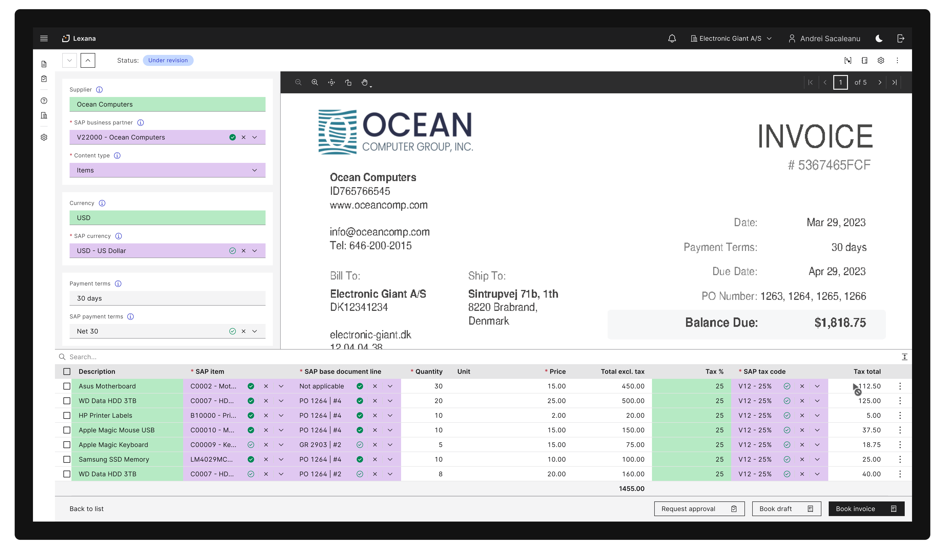This screenshot has height=560, width=945.
Task: Toggle dark mode moon icon
Action: 879,38
